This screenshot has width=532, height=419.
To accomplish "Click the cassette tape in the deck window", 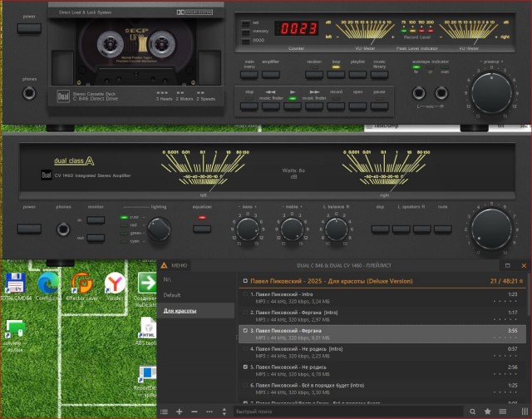I will [x=136, y=51].
